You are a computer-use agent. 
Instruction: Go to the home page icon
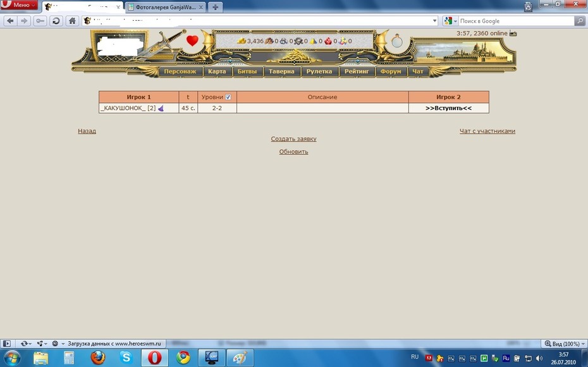(x=72, y=21)
